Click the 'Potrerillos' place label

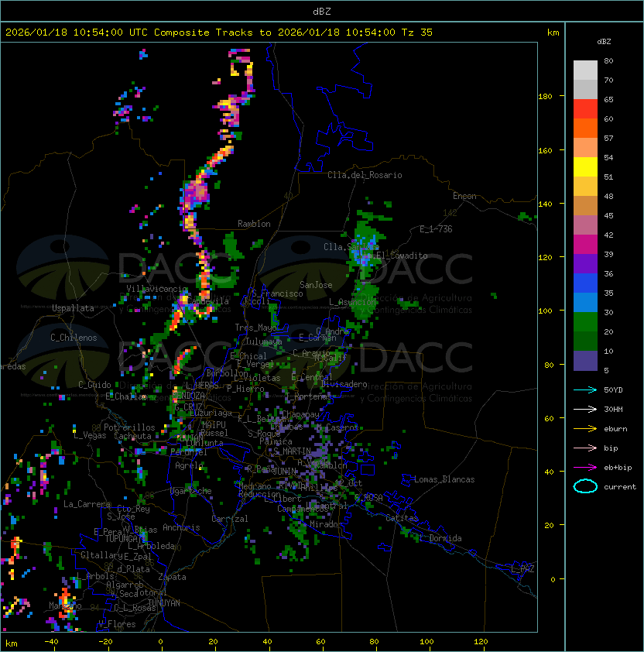click(x=129, y=427)
